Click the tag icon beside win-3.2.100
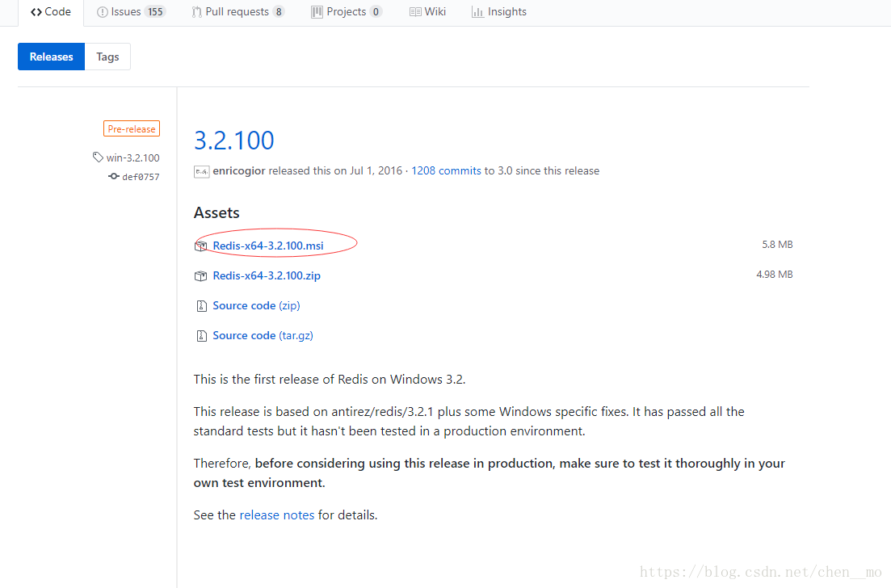Viewport: 891px width, 588px height. [98, 157]
